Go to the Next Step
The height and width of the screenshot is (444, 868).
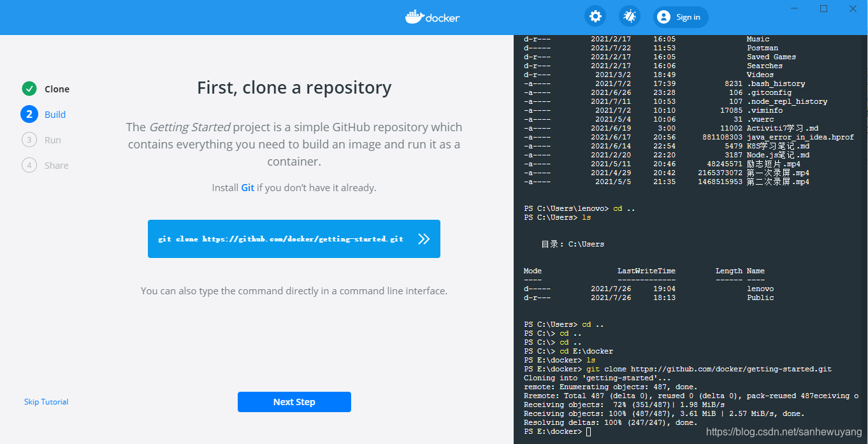[x=294, y=402]
